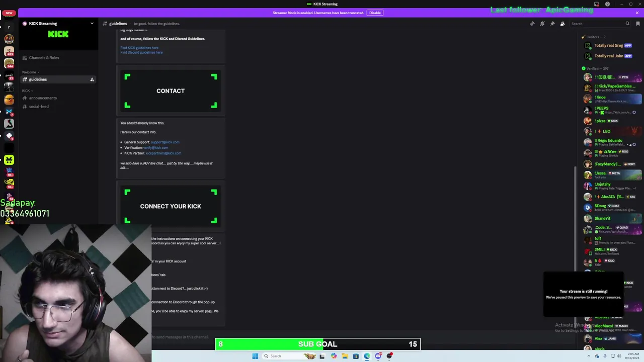Click the create invite icon beside guidelines channel
The image size is (644, 362).
coord(92,79)
